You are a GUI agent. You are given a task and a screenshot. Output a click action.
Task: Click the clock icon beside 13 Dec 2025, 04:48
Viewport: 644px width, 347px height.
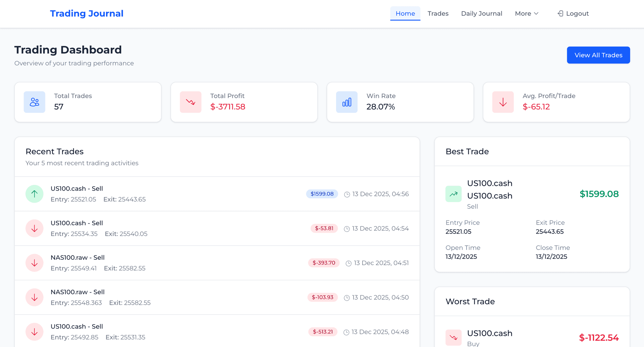pyautogui.click(x=346, y=332)
